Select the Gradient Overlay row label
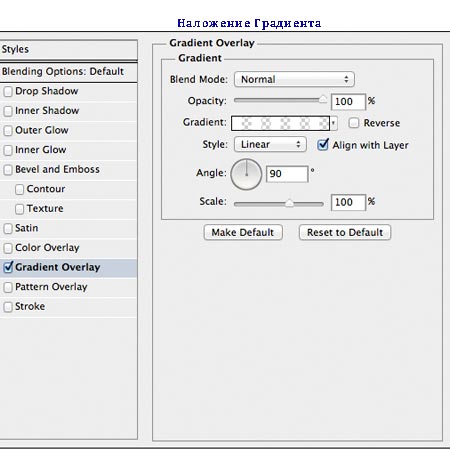 [x=58, y=267]
